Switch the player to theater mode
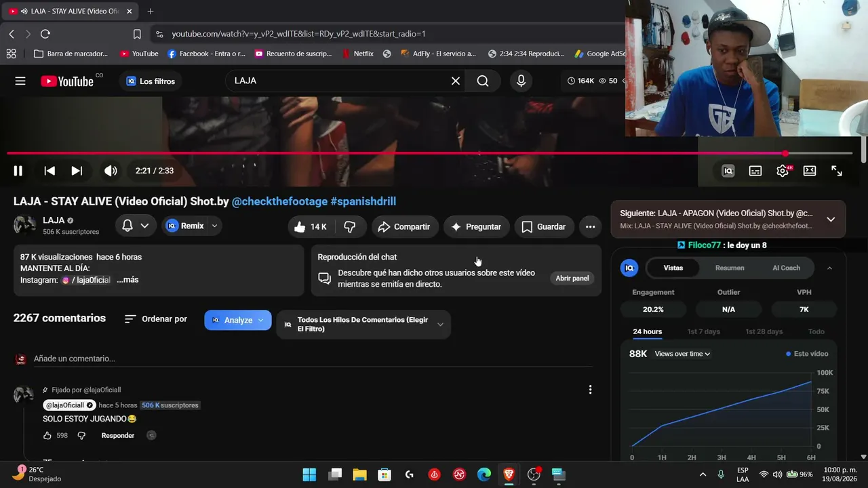The image size is (868, 488). click(x=810, y=171)
